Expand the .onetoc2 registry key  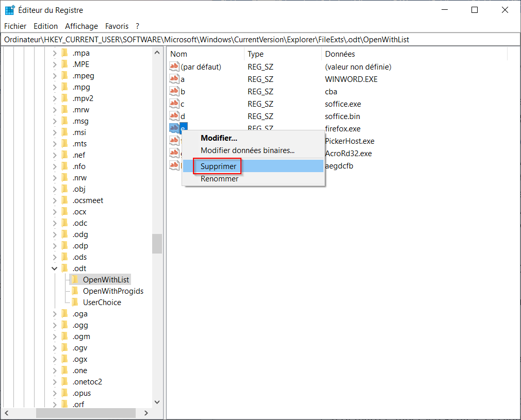[55, 382]
